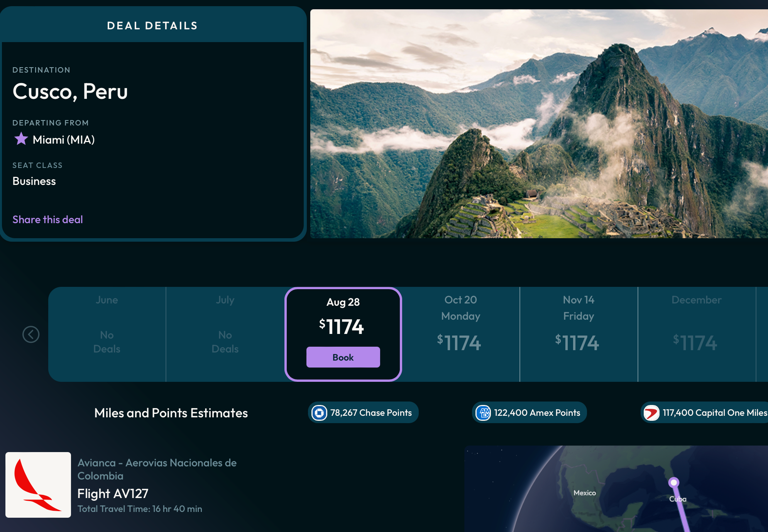Click the Avianca airline logo
This screenshot has height=532, width=768.
pos(38,485)
